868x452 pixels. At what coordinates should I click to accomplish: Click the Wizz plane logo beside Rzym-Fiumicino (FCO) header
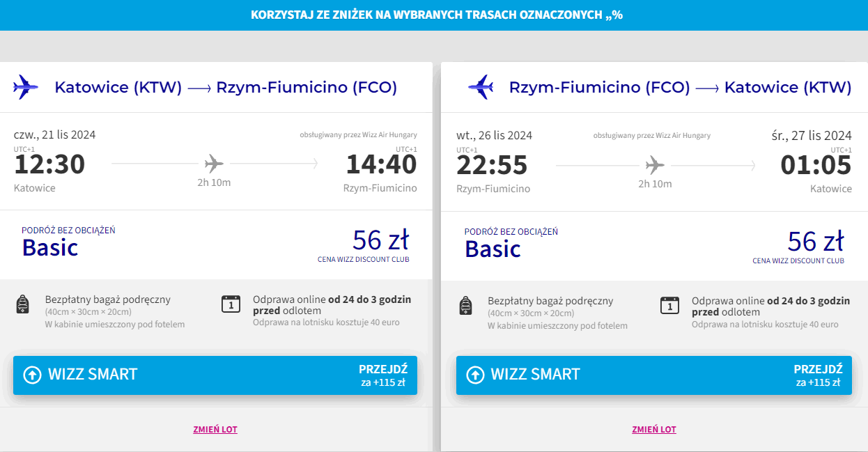click(481, 87)
